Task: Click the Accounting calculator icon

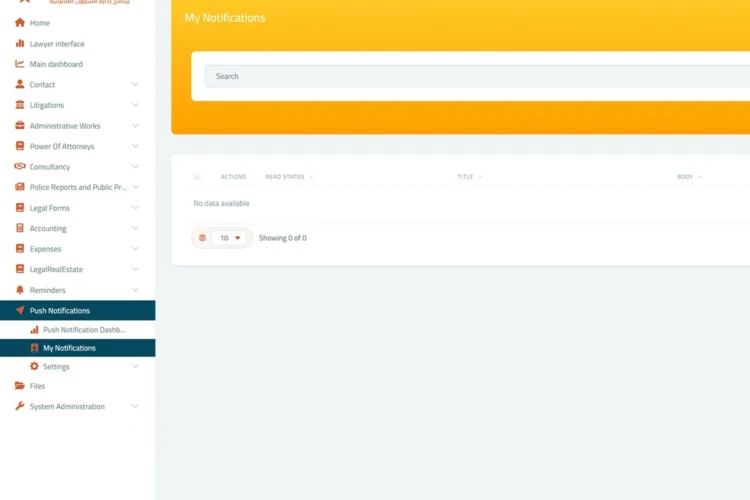Action: click(20, 228)
